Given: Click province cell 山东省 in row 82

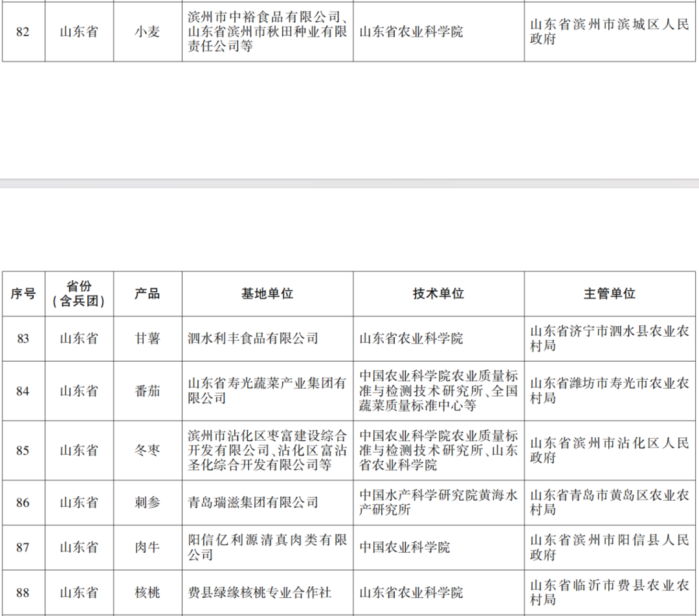Looking at the screenshot, I should [x=79, y=32].
